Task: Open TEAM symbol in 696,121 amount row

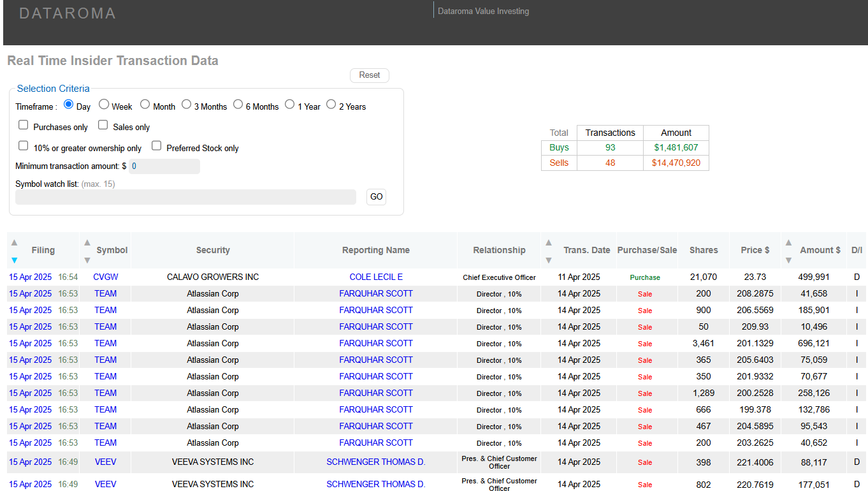Action: point(106,343)
